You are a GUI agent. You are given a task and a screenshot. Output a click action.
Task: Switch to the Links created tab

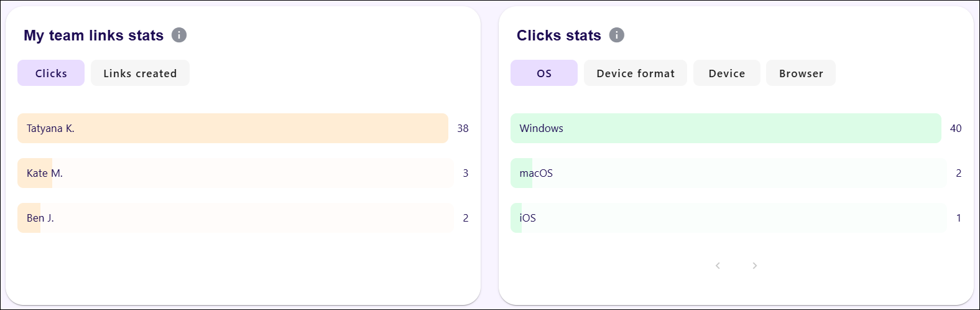point(140,73)
